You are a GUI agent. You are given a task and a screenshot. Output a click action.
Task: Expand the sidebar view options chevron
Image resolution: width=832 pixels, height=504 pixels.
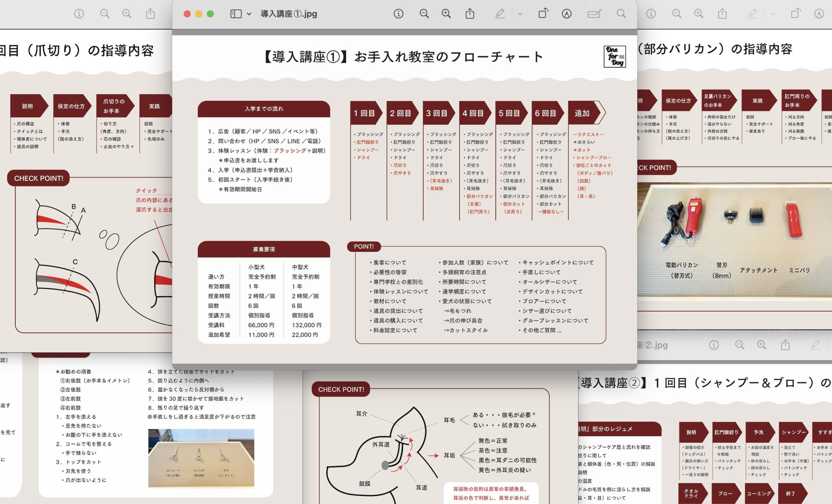[249, 14]
